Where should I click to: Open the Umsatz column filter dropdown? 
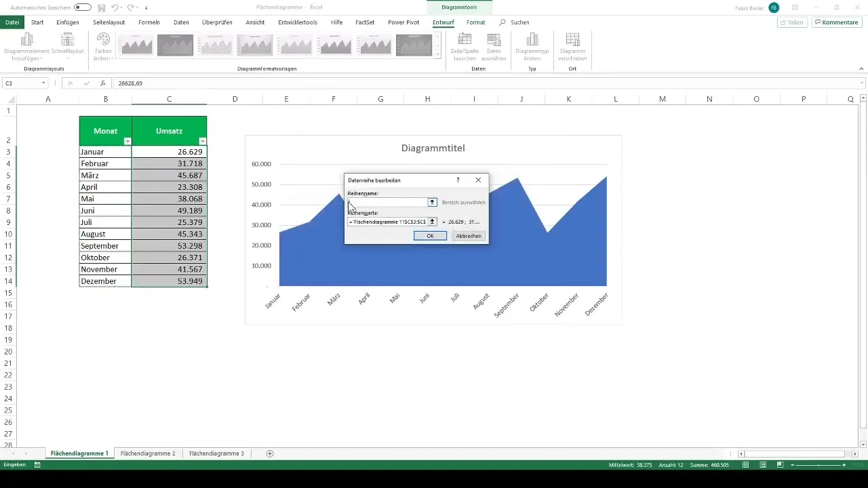pyautogui.click(x=202, y=141)
